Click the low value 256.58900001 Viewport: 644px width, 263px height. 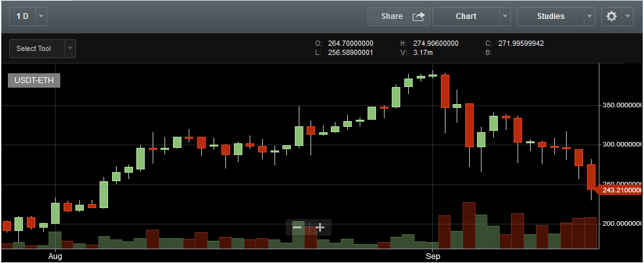pos(350,52)
